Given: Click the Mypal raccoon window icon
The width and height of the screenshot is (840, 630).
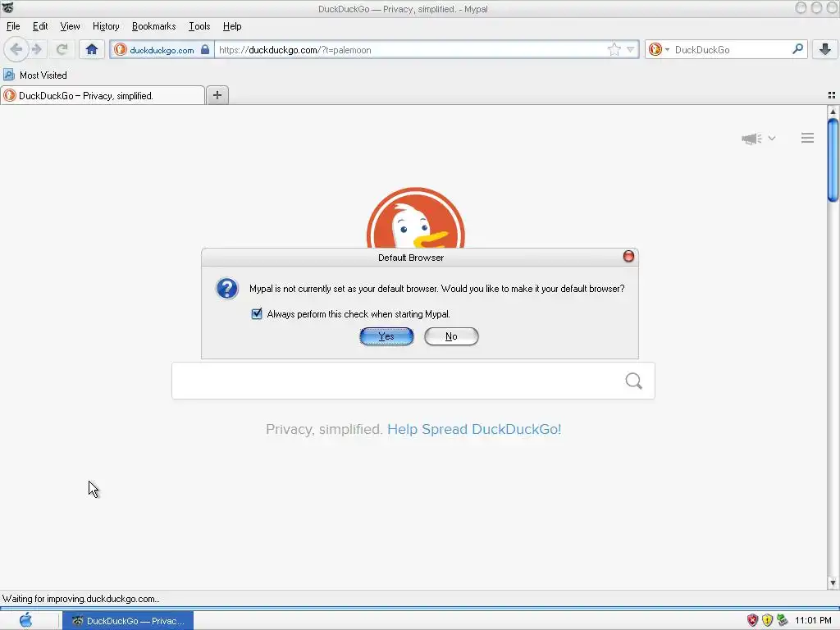Looking at the screenshot, I should tap(7, 8).
